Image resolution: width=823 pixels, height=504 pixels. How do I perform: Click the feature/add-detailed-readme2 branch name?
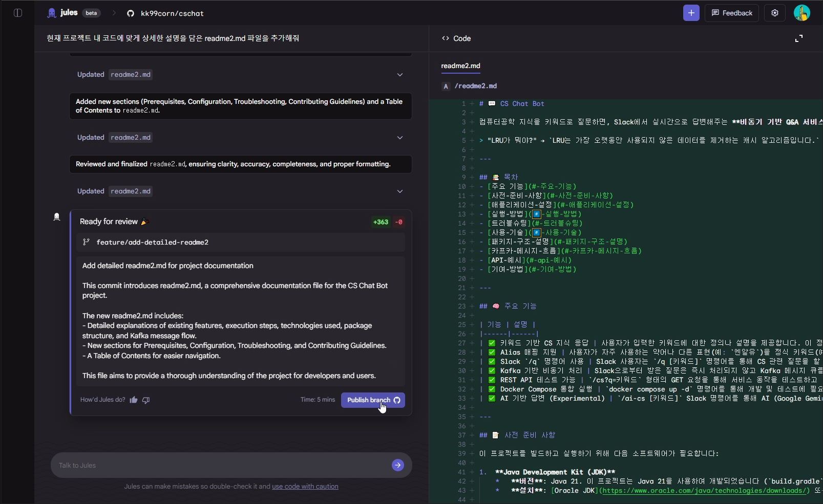(x=153, y=243)
